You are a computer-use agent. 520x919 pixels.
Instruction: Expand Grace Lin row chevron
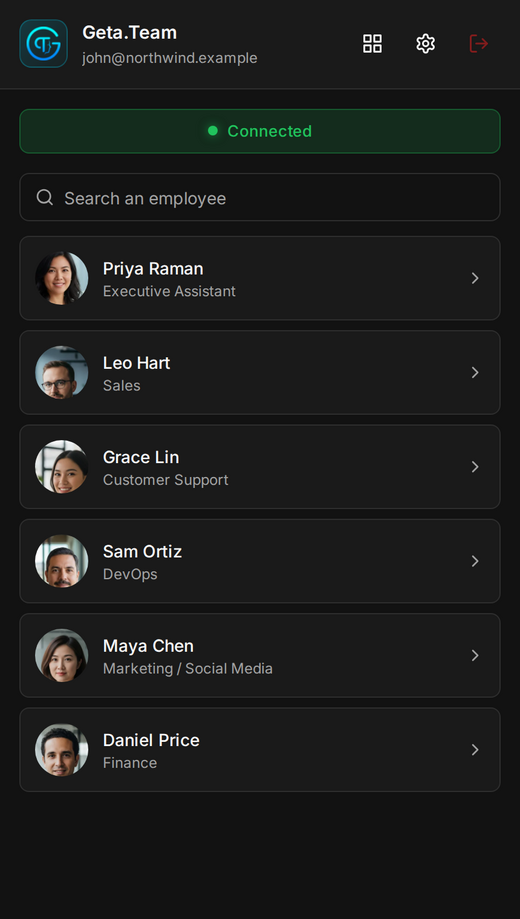(x=475, y=467)
